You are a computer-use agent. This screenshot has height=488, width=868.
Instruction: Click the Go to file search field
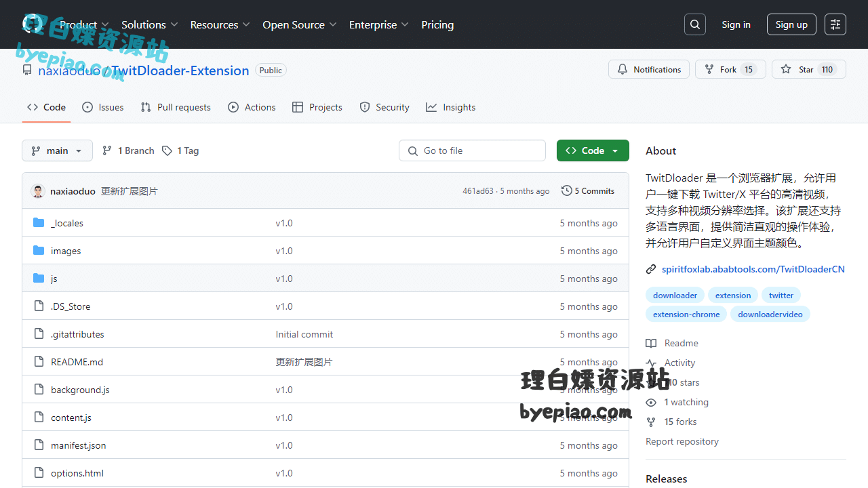click(x=472, y=150)
